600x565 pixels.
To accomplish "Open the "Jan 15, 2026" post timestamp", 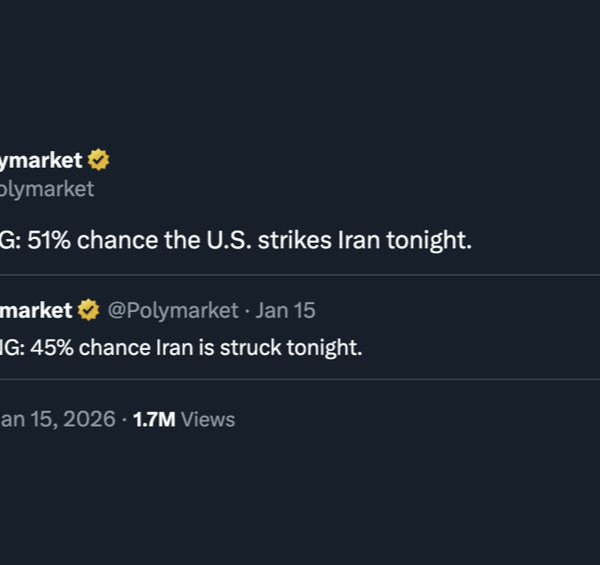I will pos(56,419).
